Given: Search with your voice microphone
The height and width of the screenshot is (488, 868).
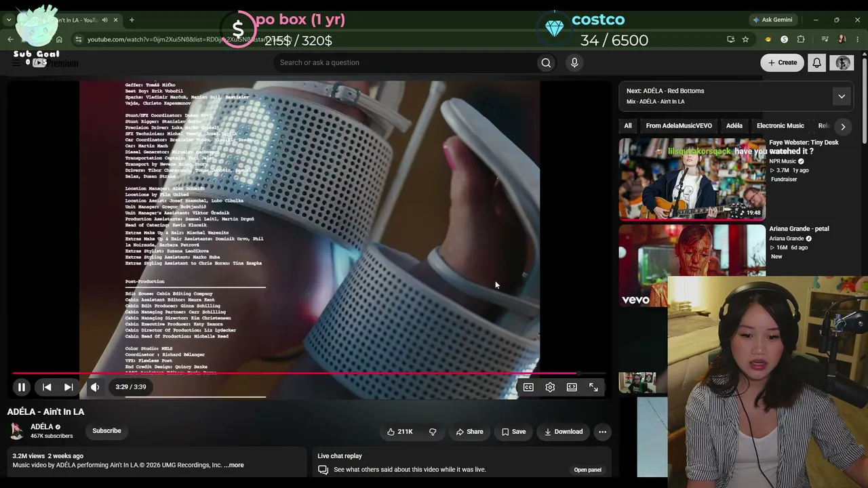Looking at the screenshot, I should click(x=574, y=62).
